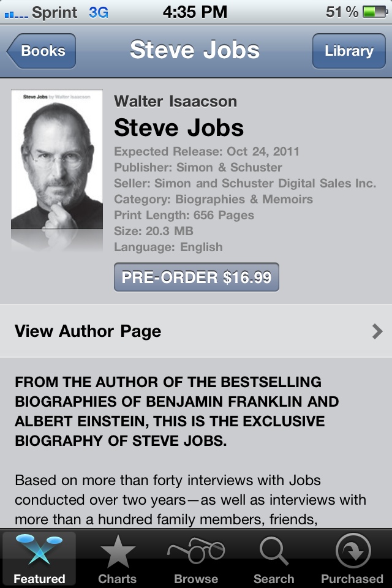Viewport: 392px width, 588px height.
Task: Tap the Steve Jobs book cover thumbnail
Action: coord(57,160)
